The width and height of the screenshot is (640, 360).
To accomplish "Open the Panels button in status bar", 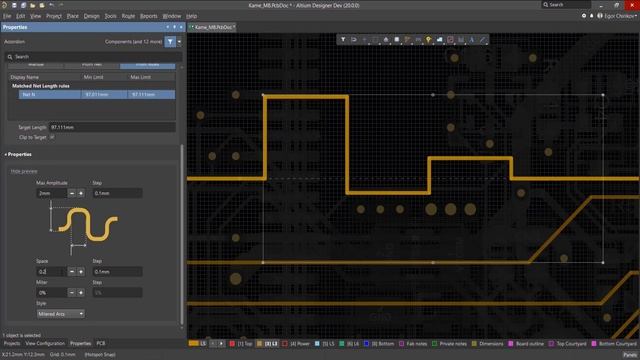I will pos(630,355).
